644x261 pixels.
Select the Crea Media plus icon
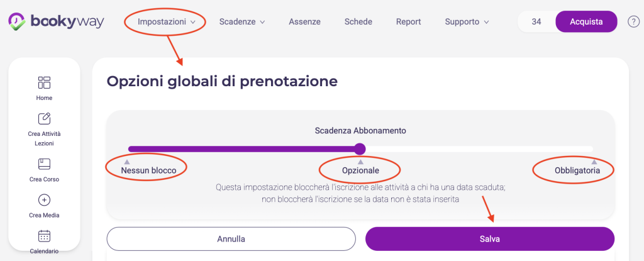[x=44, y=201]
